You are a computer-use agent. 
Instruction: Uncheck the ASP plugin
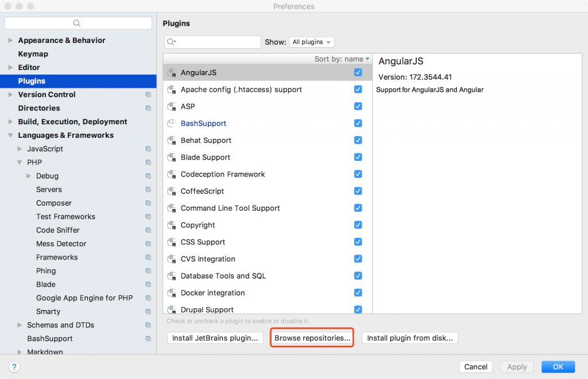[x=358, y=106]
